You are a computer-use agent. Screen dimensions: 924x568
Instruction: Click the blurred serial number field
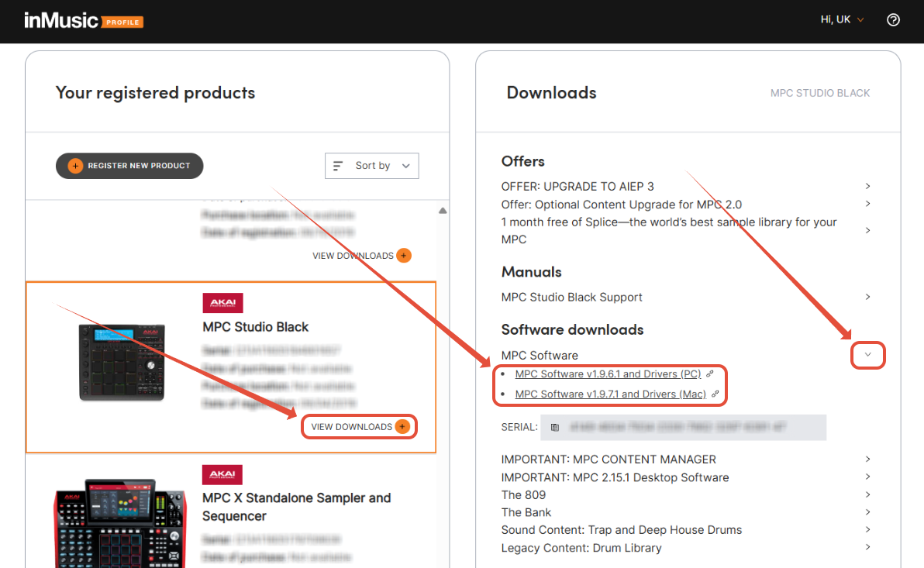point(684,427)
